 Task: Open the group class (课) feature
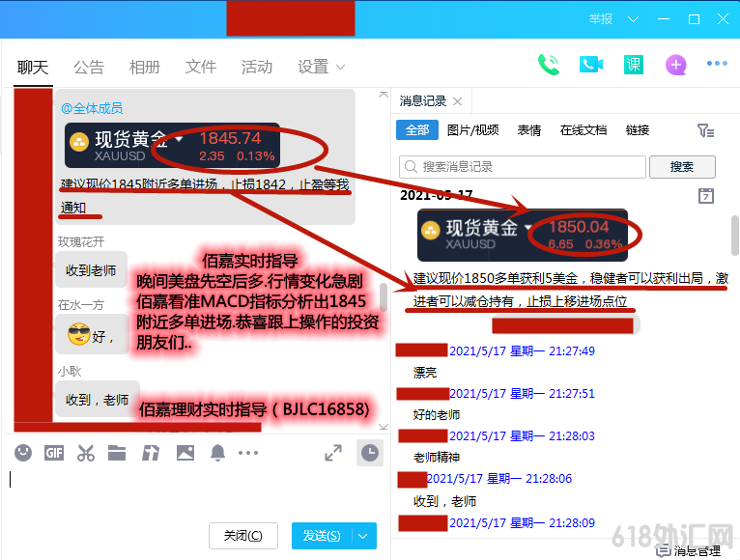tap(633, 65)
